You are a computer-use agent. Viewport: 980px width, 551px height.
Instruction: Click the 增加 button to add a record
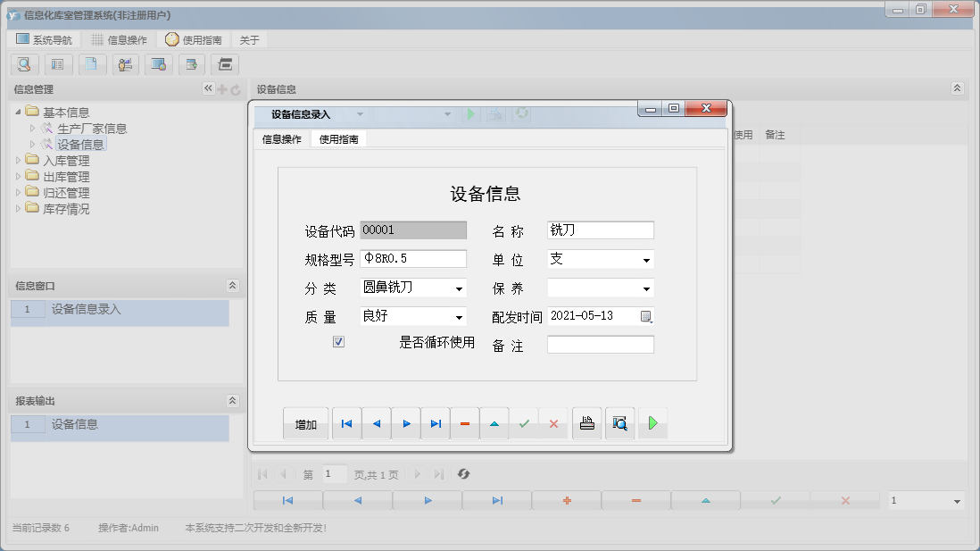tap(305, 423)
